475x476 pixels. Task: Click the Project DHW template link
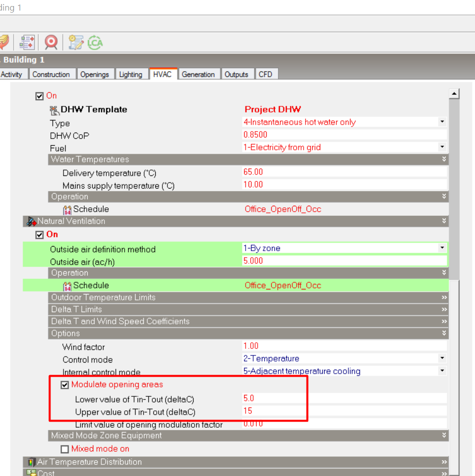(273, 109)
